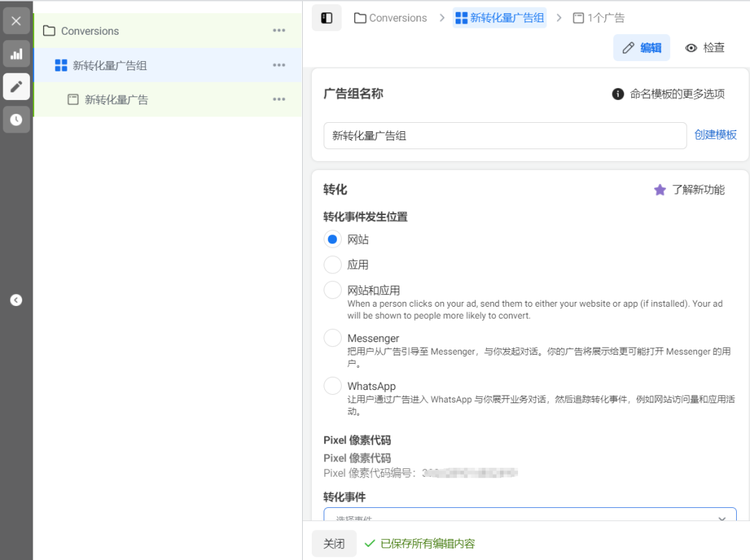Screen dimensions: 750x560
Task: Open the 选择事件 conversion event dropdown
Action: click(x=530, y=518)
